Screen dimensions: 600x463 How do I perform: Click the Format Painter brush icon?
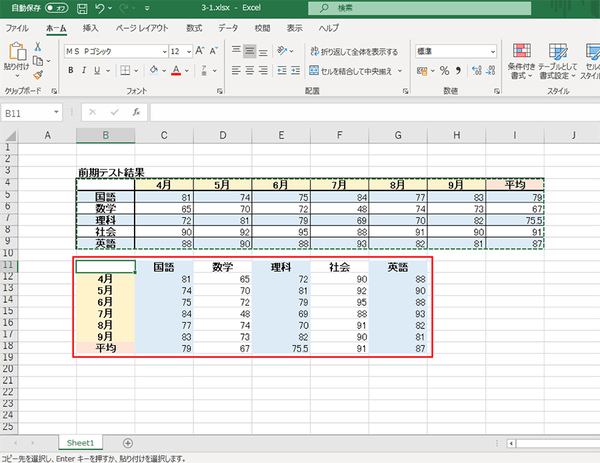[x=37, y=73]
